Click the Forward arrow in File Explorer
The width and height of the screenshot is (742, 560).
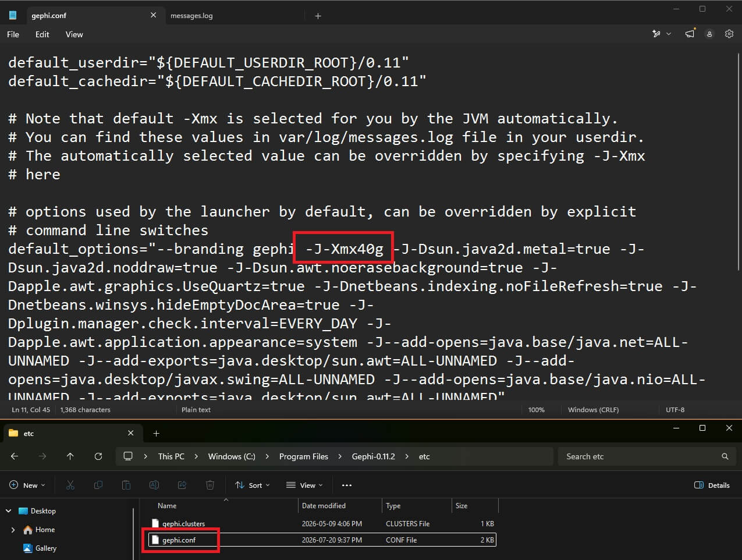coord(42,456)
